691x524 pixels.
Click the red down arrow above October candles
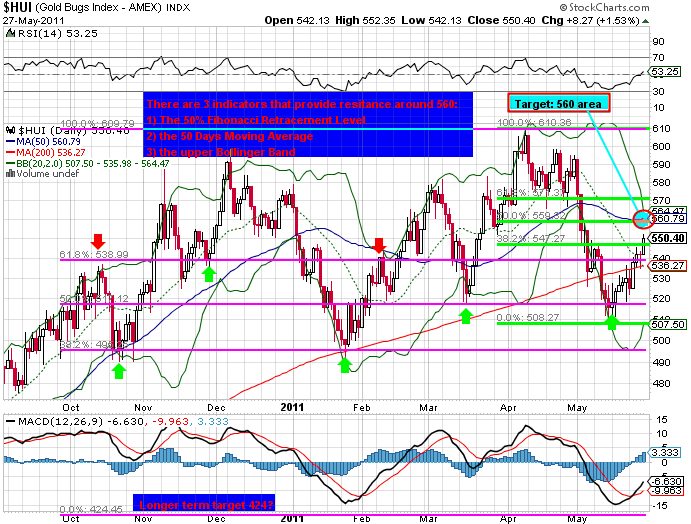97,241
